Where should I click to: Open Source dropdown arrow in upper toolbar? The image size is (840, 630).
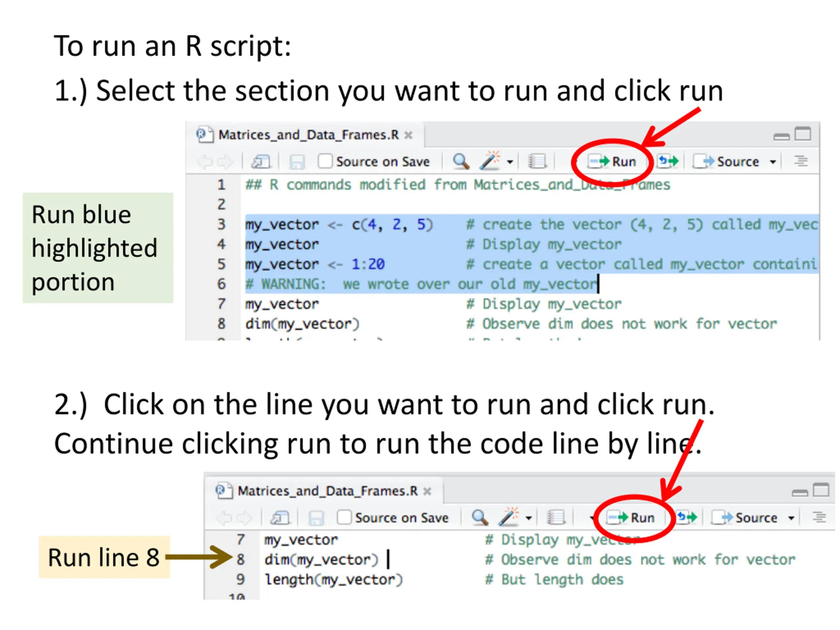[x=773, y=162]
